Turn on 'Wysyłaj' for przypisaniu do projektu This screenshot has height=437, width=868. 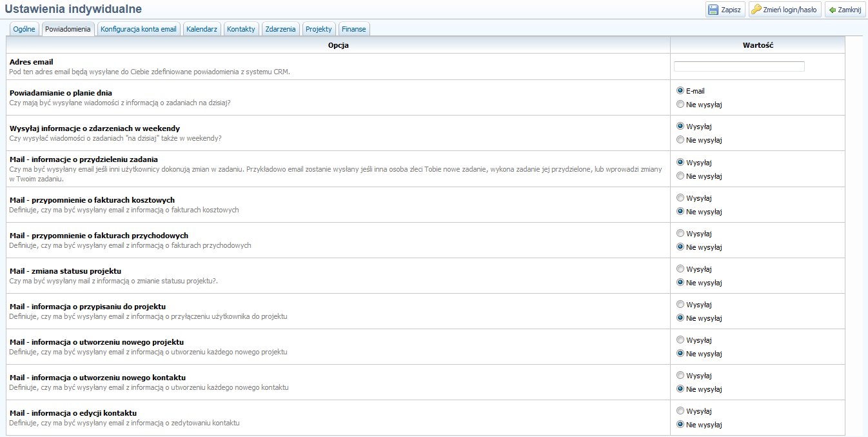[680, 305]
